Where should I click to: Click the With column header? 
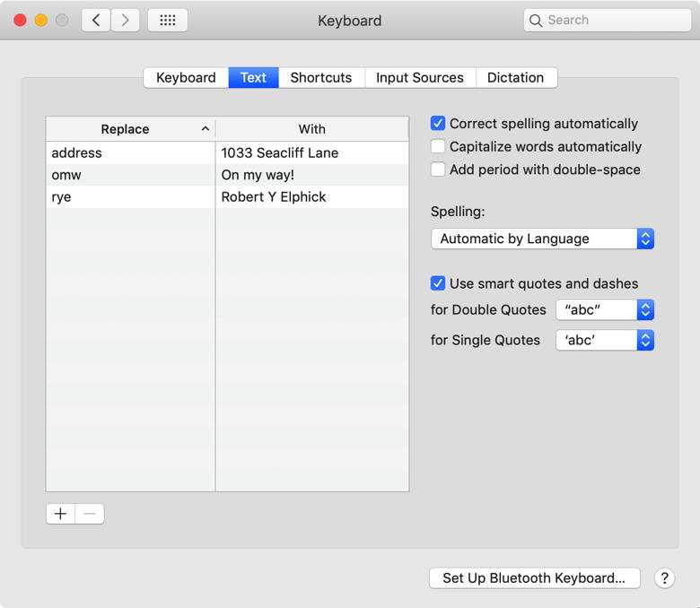[x=311, y=129]
